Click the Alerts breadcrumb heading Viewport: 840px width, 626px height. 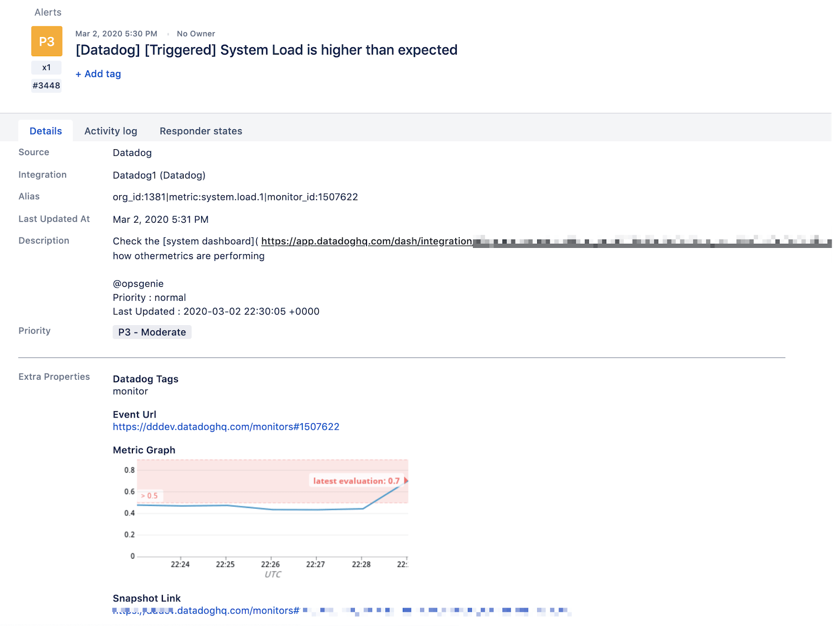click(48, 12)
